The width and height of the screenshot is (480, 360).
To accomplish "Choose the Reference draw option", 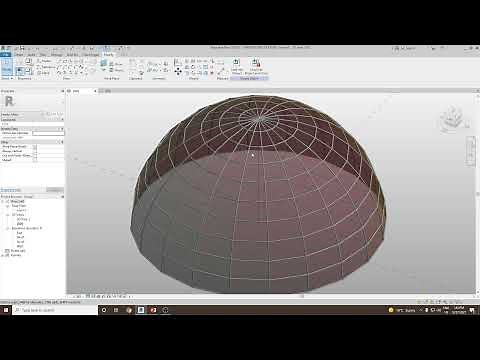I will (x=46, y=67).
